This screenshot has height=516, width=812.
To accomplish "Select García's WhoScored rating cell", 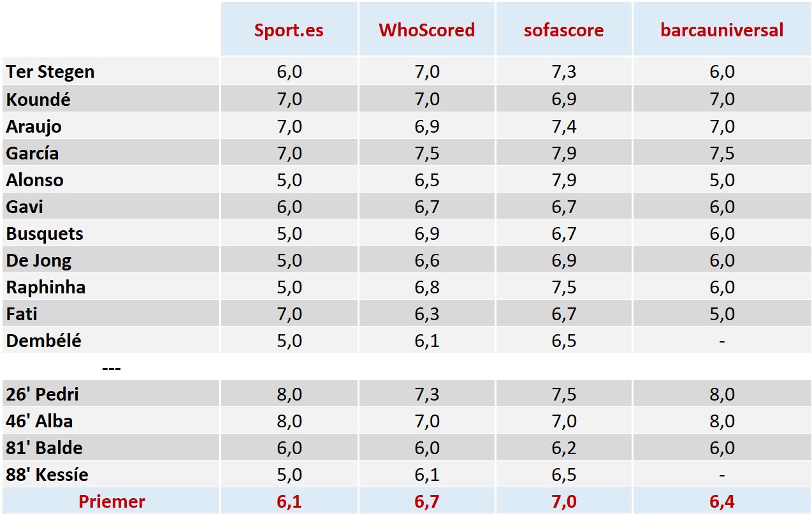I will [x=426, y=153].
